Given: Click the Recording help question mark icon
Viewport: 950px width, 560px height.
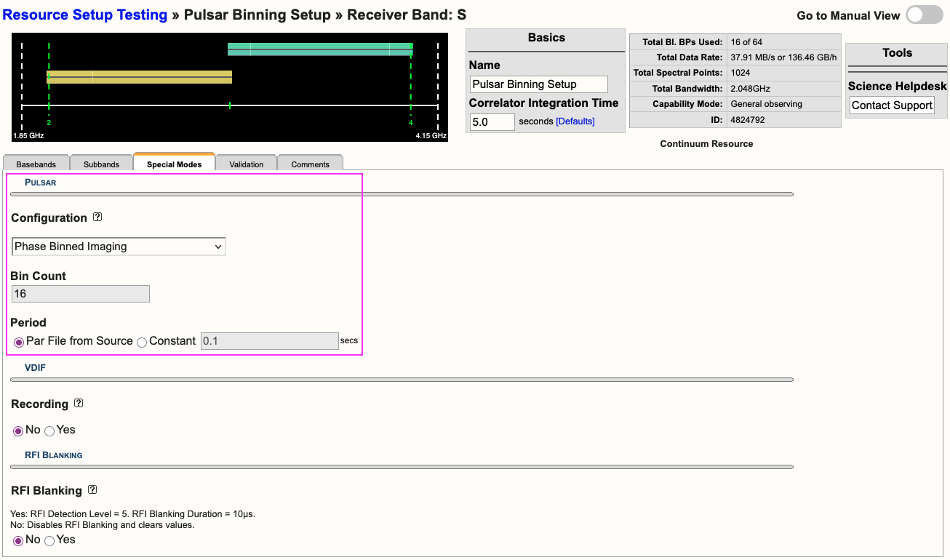Looking at the screenshot, I should point(78,403).
